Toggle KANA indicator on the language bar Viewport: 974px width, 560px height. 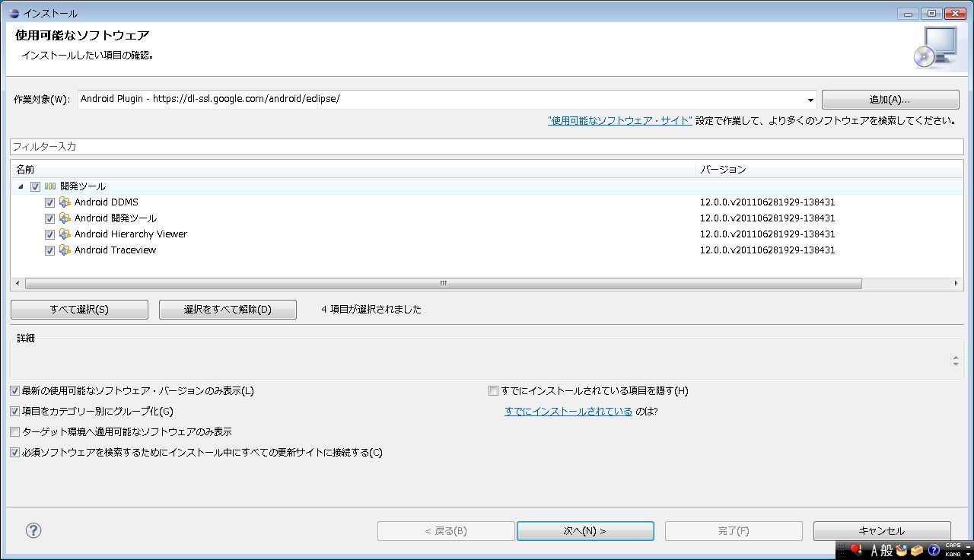(x=953, y=554)
